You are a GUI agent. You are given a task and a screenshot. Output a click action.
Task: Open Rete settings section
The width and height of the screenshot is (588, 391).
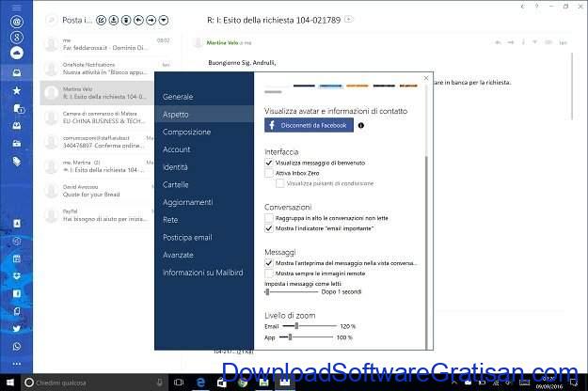(x=204, y=220)
